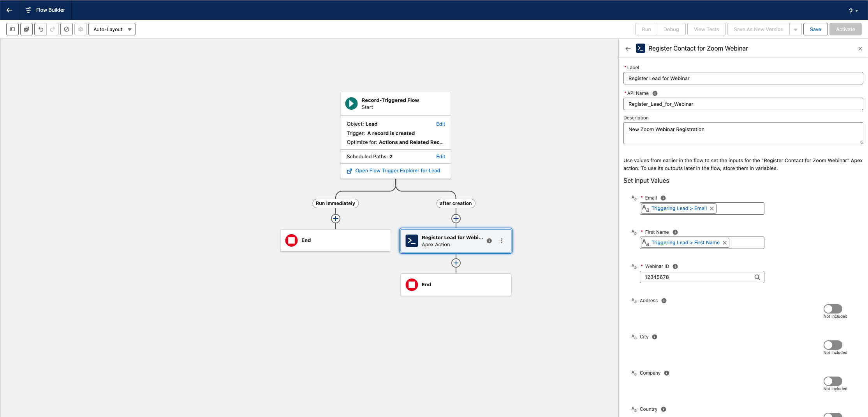Click the select elements toolbar icon
This screenshot has width=868, height=417.
click(26, 29)
